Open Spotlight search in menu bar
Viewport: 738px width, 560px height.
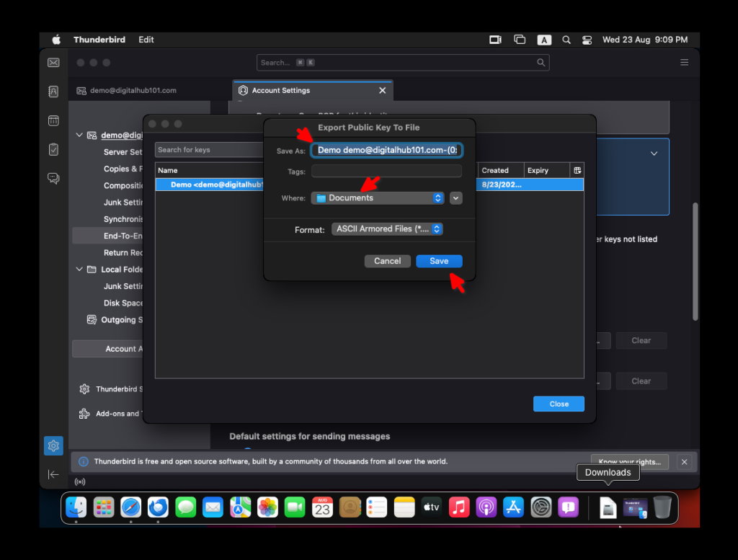coord(566,40)
